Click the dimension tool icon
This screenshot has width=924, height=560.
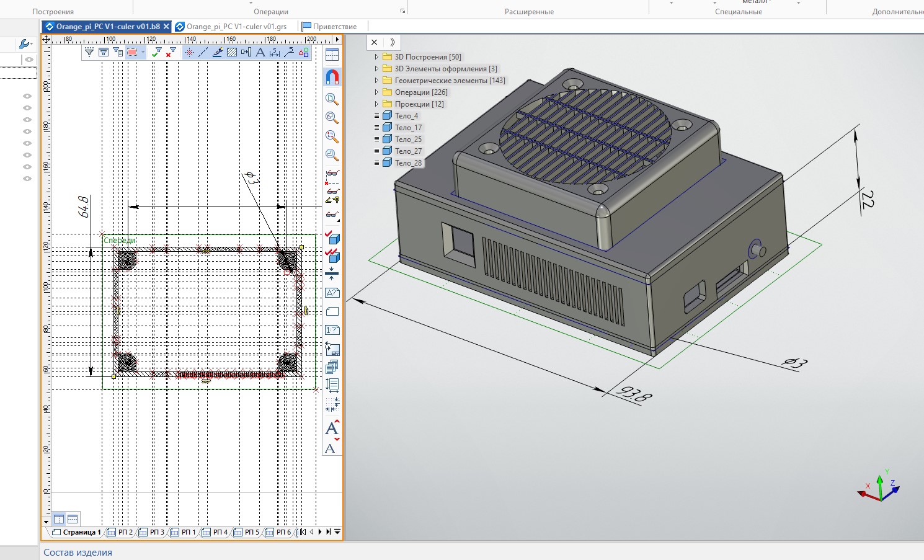275,53
